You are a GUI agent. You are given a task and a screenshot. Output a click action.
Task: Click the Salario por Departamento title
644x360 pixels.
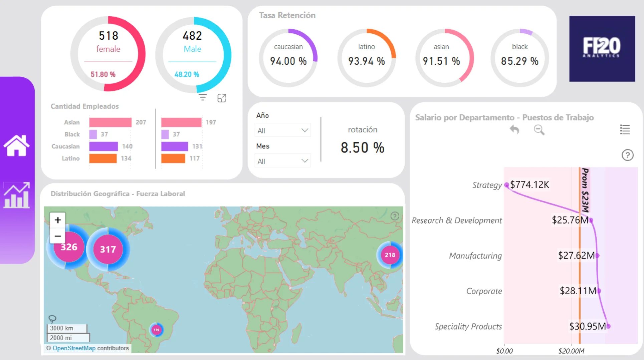click(504, 117)
